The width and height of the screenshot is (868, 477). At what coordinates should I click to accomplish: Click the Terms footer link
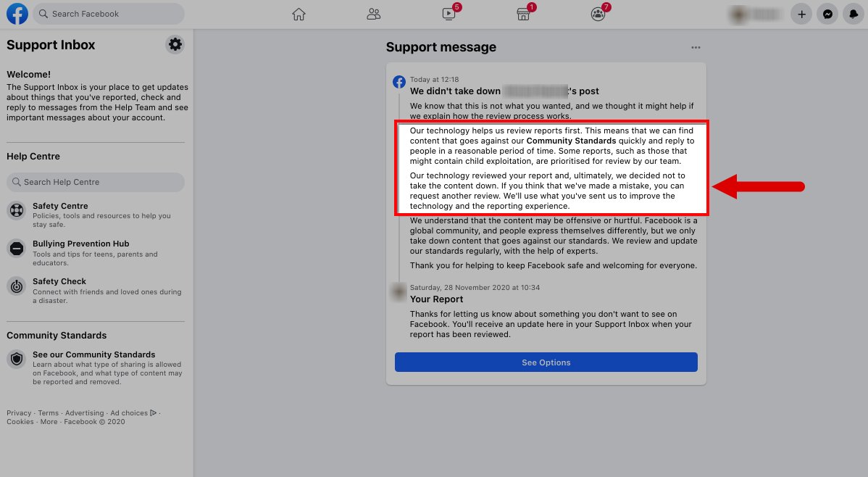[x=48, y=412]
